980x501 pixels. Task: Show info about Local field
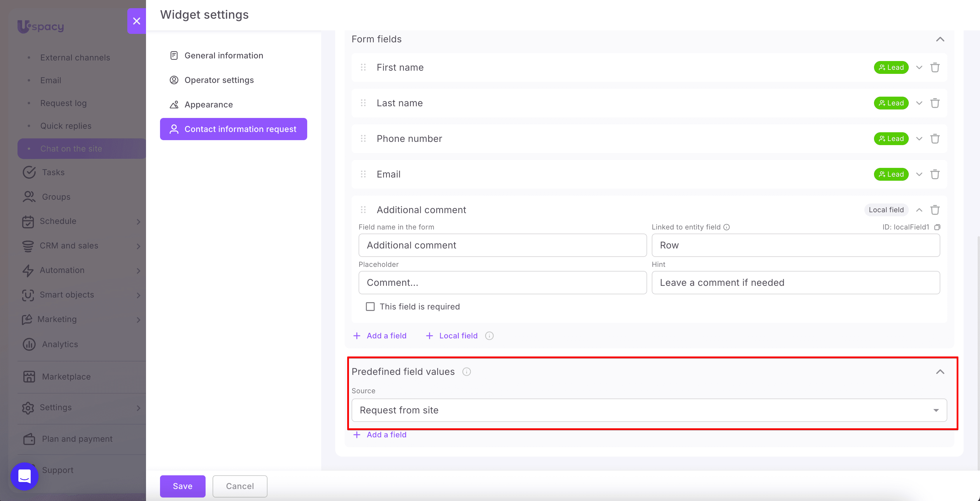[489, 335]
